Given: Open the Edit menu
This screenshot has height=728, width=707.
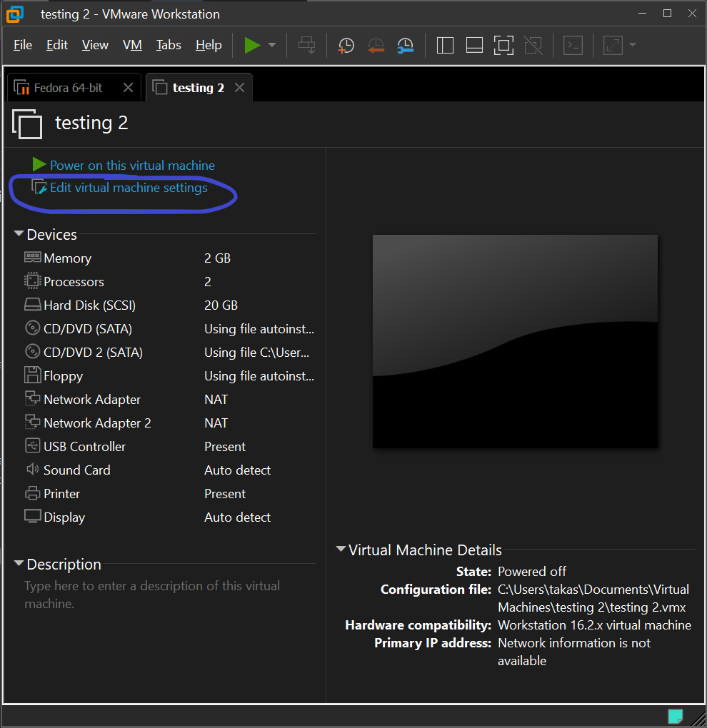Looking at the screenshot, I should (57, 45).
